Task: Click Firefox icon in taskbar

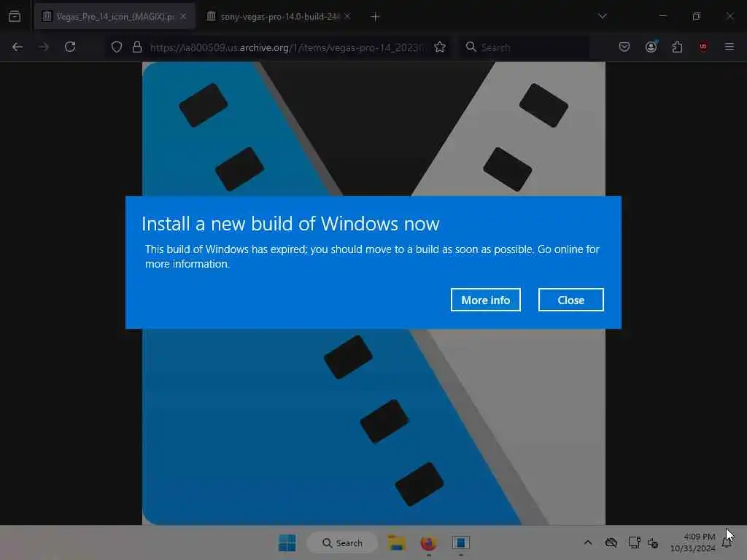Action: (x=428, y=542)
